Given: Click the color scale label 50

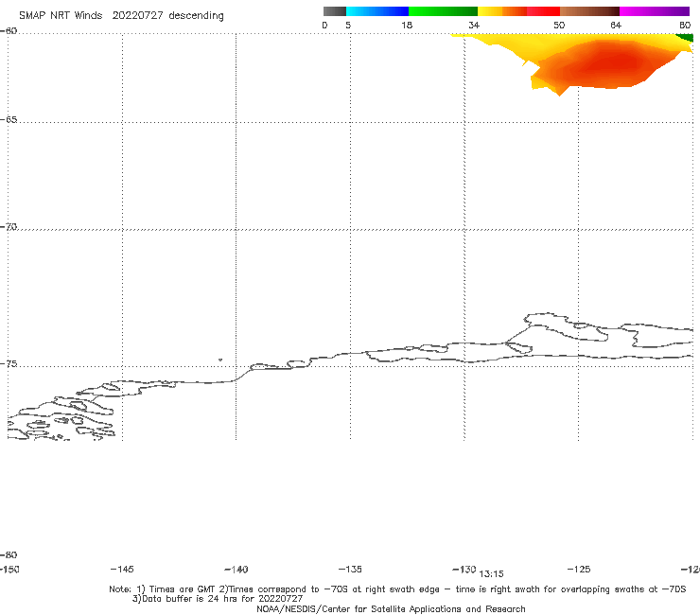Looking at the screenshot, I should click(559, 26).
